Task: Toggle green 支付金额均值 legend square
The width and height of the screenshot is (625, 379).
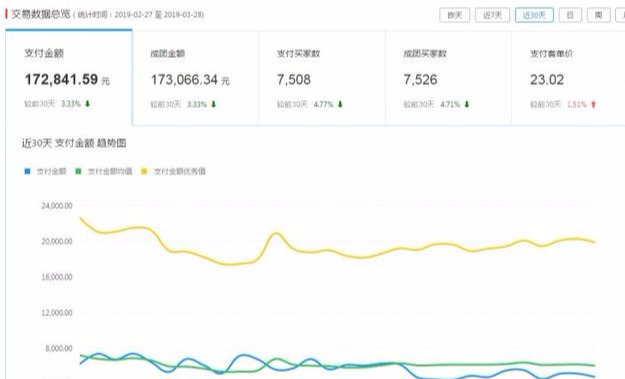Action: (79, 171)
